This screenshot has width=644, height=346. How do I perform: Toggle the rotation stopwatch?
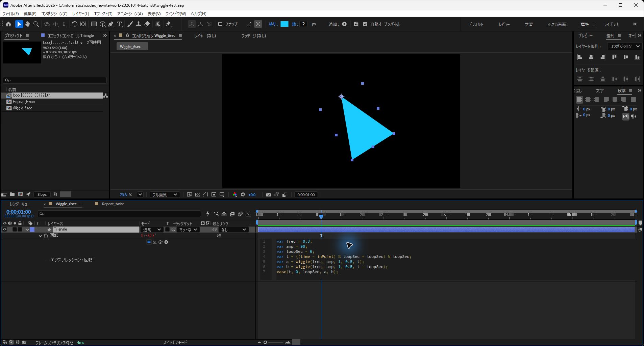(46, 236)
